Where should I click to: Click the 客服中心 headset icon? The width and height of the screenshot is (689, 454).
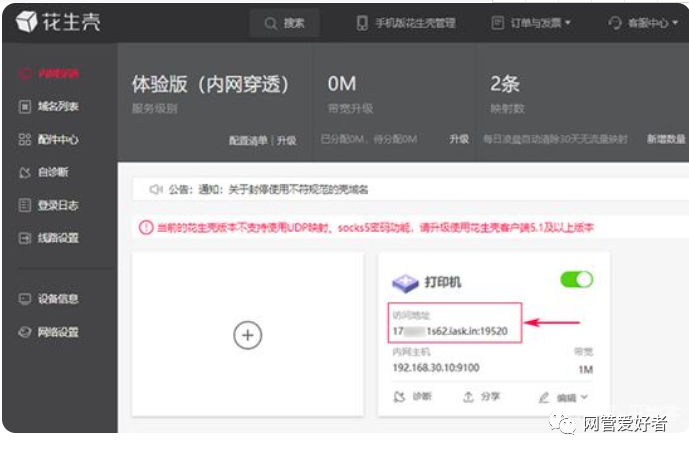(615, 23)
